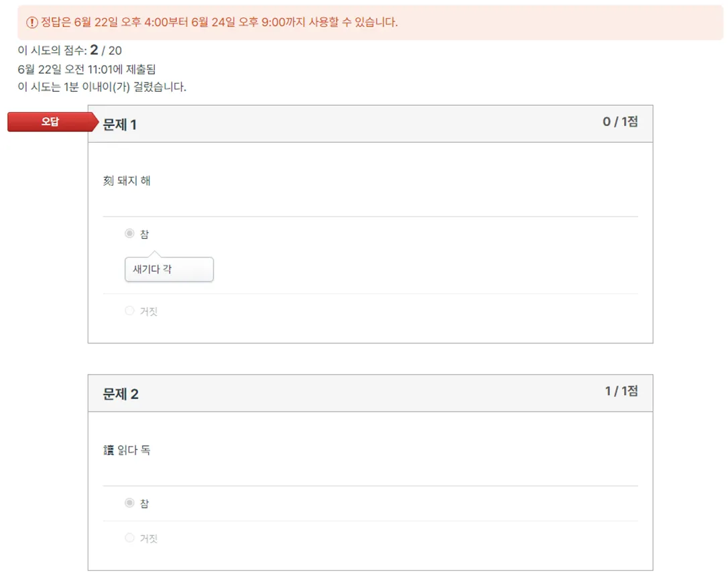This screenshot has width=728, height=582.
Task: Select the 거짓 radio button in 문제 2
Action: tap(129, 538)
